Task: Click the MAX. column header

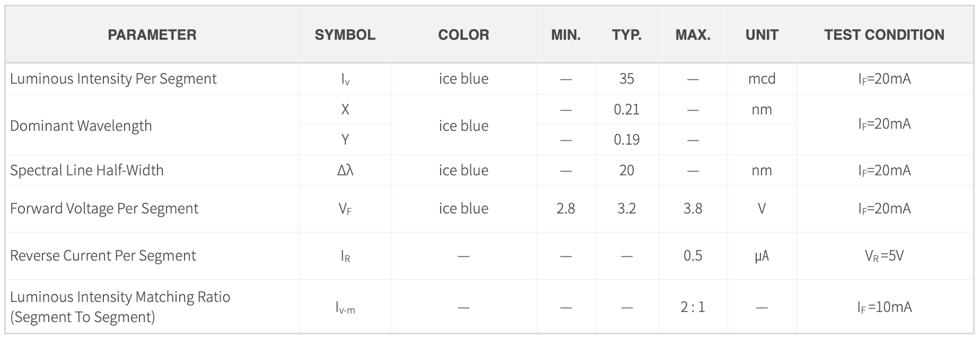Action: [693, 34]
